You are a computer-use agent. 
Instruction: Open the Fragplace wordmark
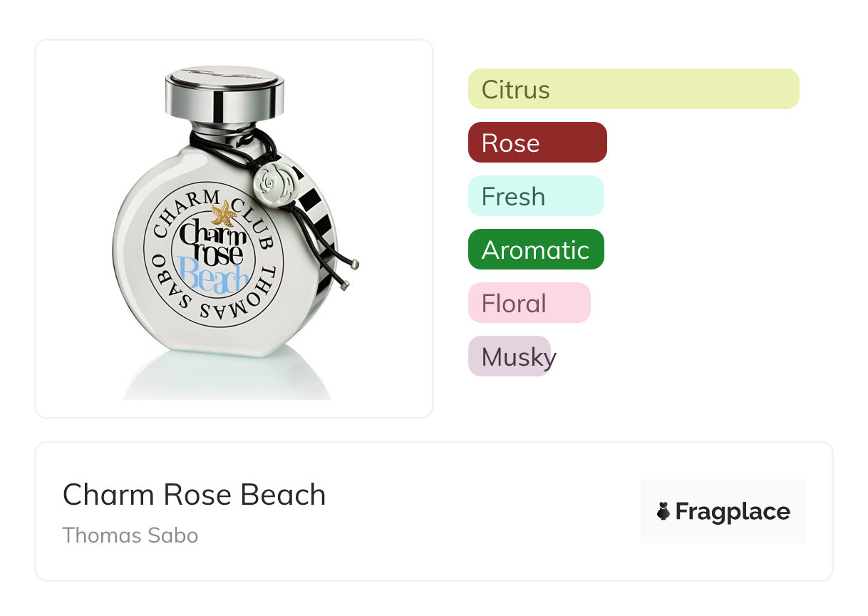tap(732, 511)
